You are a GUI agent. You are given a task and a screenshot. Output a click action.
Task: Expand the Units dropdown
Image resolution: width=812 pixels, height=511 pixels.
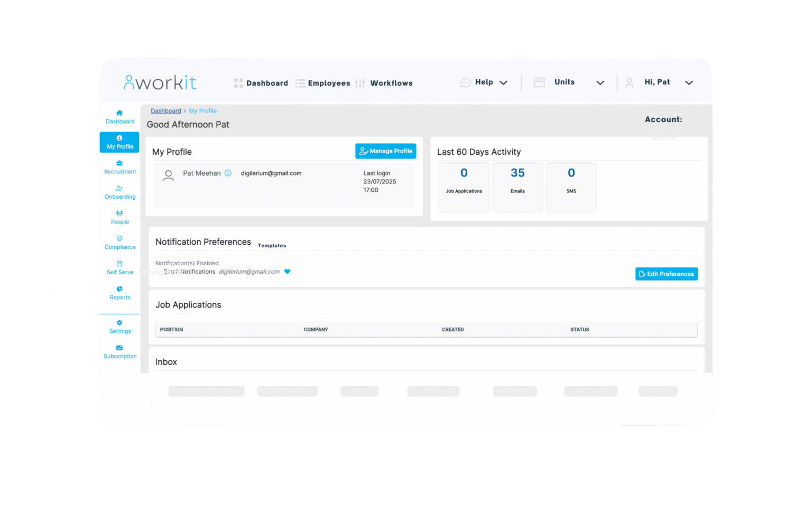[600, 82]
